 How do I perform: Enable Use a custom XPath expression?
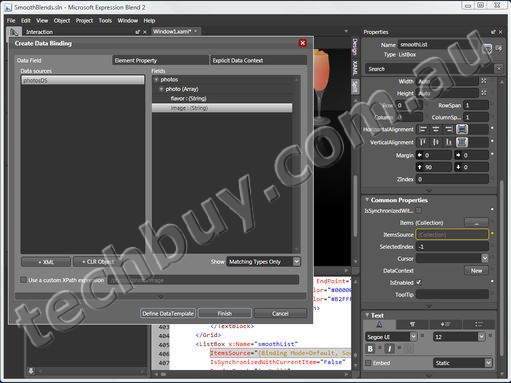[x=23, y=280]
